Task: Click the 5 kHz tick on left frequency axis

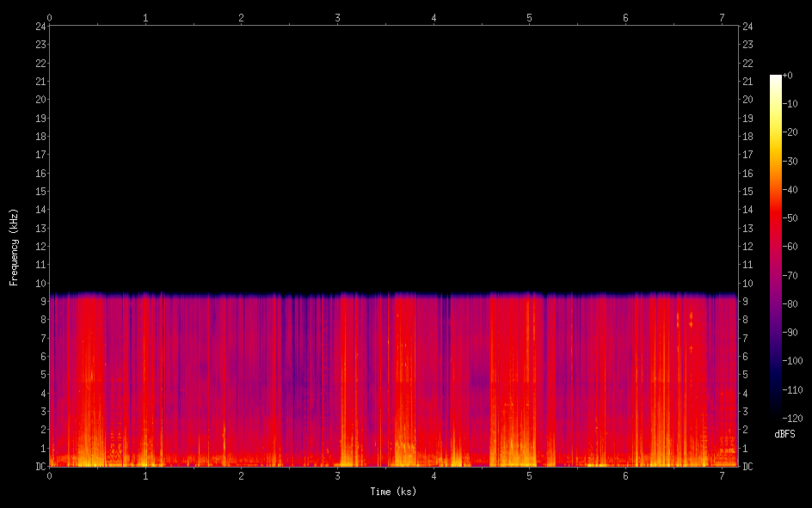Action: (41, 375)
